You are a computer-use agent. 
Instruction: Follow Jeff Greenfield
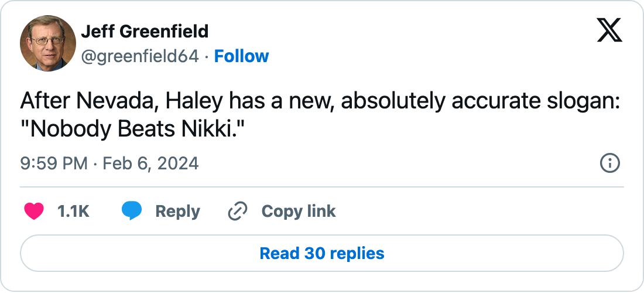(241, 56)
